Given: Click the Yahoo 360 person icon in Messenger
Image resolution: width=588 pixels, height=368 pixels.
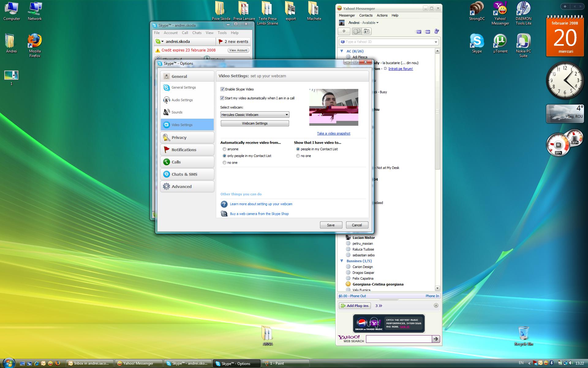Looking at the screenshot, I should tap(437, 31).
